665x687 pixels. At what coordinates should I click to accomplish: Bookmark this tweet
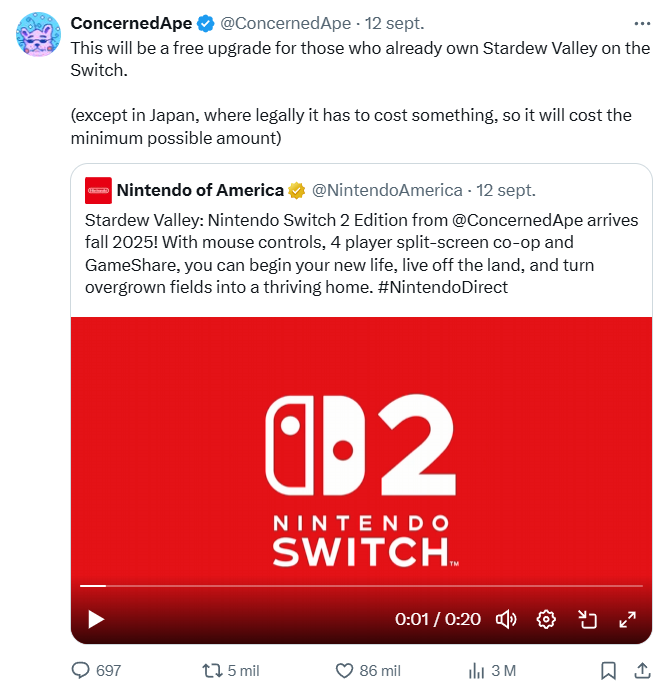608,670
